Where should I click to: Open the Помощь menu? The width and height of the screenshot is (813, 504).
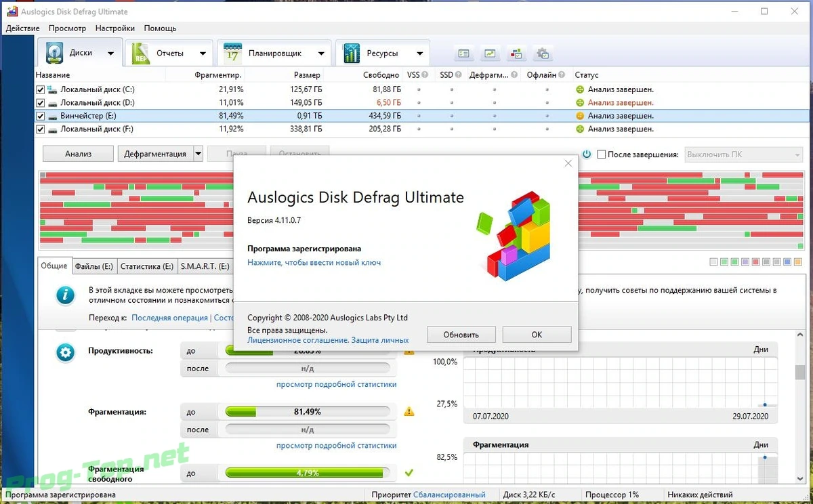[160, 28]
